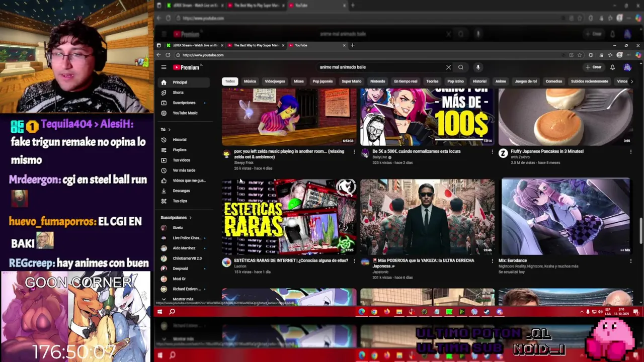Select the Todos filter chip
This screenshot has width=644, height=362.
[x=230, y=81]
